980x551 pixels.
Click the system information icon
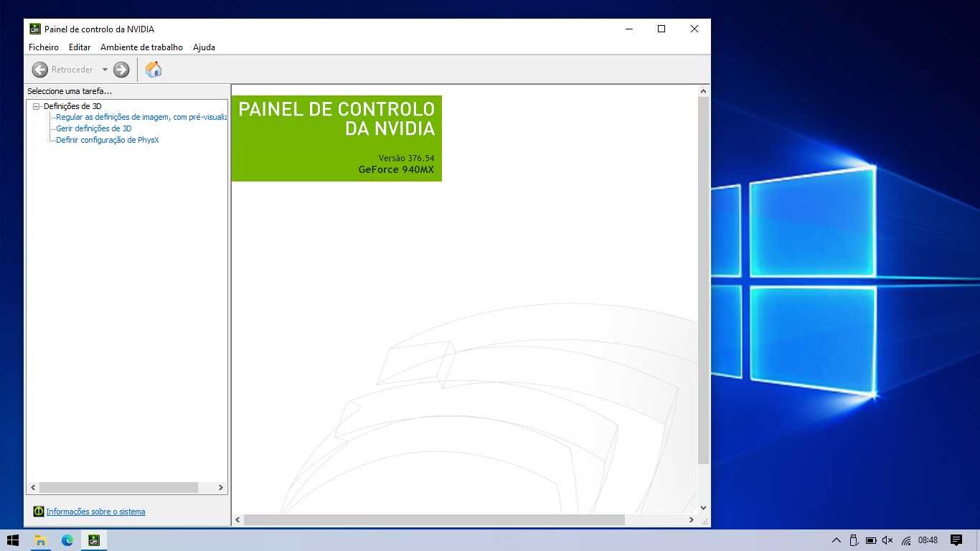point(39,512)
